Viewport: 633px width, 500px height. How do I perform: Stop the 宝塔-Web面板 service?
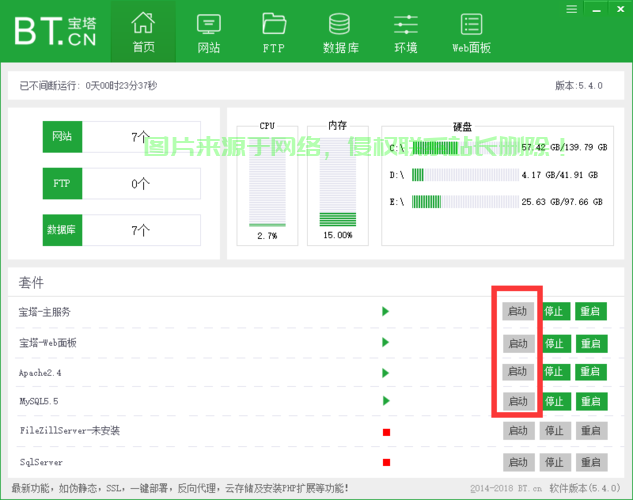555,343
